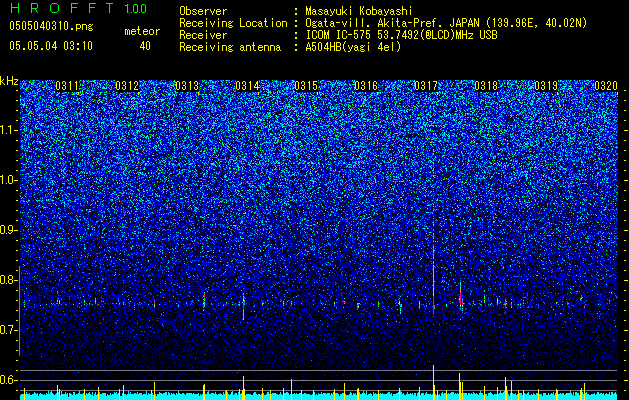Click the Receiving antenna field label
The image size is (629, 400).
(230, 47)
